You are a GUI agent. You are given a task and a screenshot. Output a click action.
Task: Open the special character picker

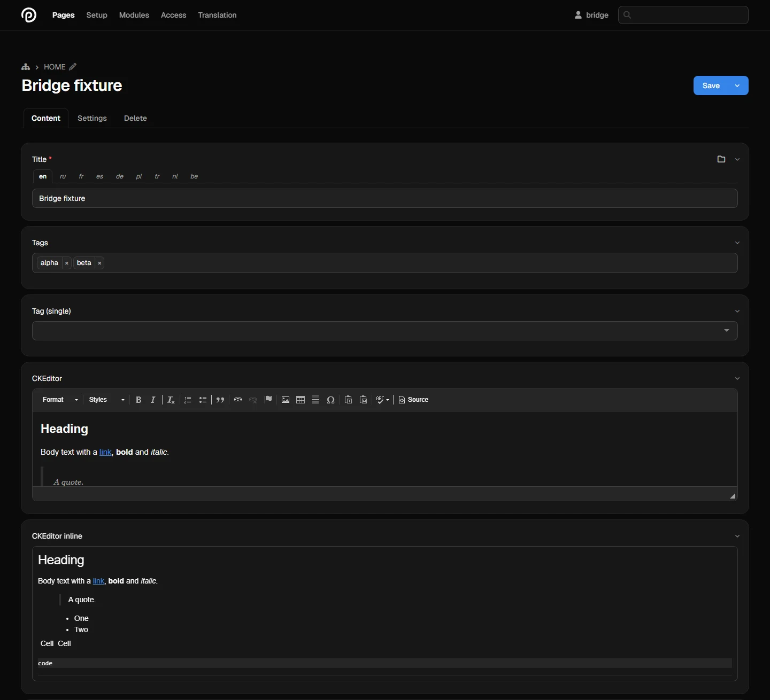pos(331,400)
